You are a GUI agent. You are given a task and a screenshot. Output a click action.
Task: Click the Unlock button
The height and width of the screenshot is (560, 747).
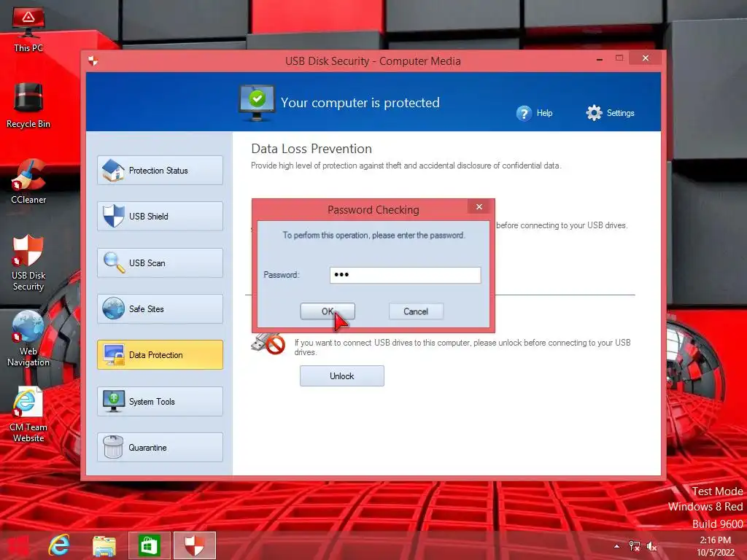click(x=341, y=376)
